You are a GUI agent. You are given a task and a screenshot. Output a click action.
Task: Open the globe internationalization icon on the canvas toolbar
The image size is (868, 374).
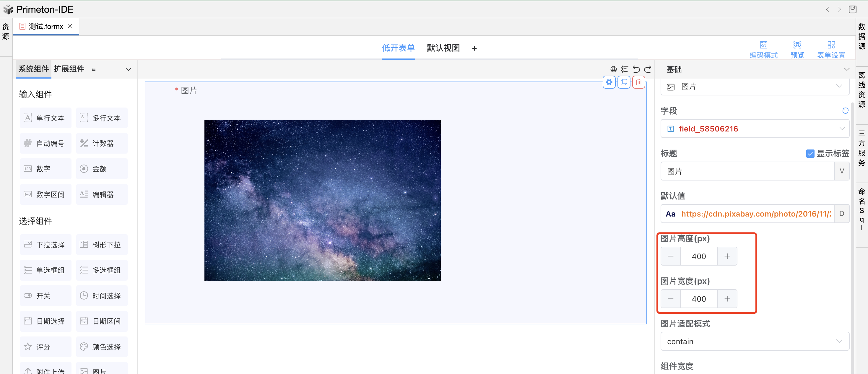tap(613, 69)
